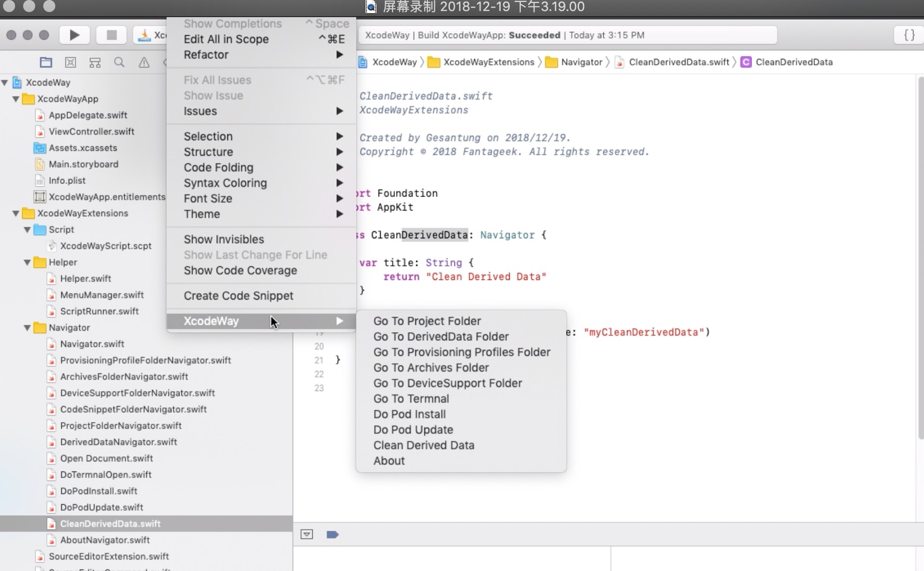Click the CleanDerivedData.swift breadcrumb
Viewport: 924px width, 571px height.
click(672, 62)
